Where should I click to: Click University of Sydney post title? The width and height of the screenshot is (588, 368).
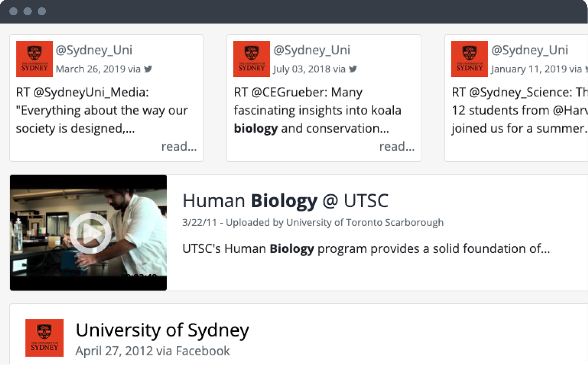pyautogui.click(x=162, y=330)
